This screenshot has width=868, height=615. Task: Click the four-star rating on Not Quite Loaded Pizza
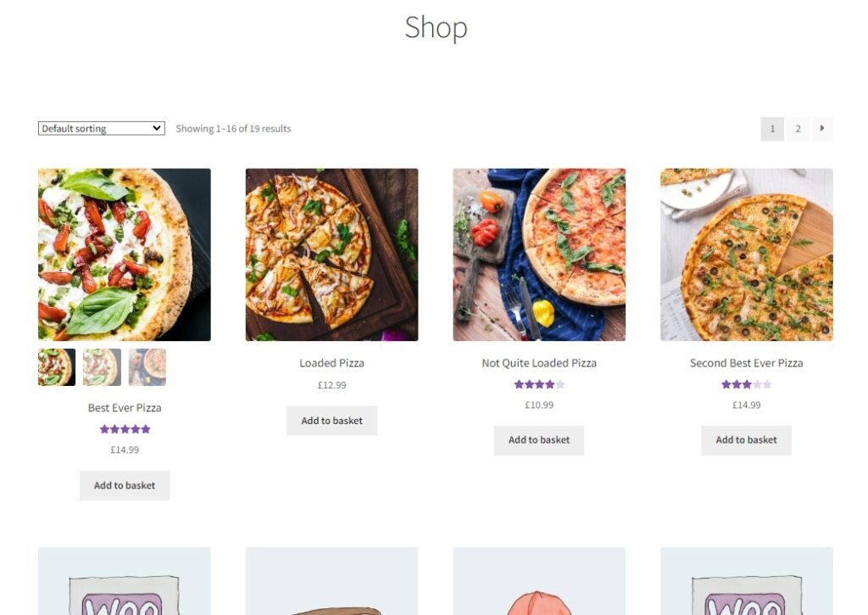pos(538,383)
